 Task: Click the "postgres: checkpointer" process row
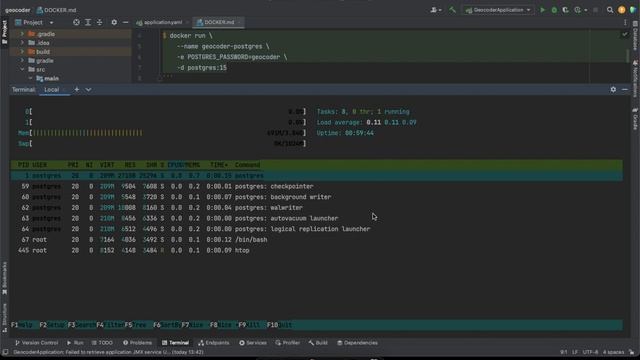(316, 186)
